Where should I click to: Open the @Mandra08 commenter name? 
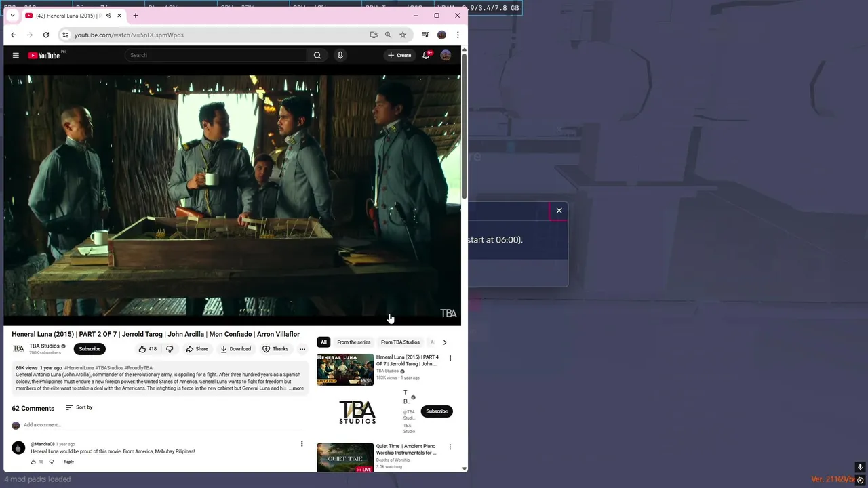42,444
